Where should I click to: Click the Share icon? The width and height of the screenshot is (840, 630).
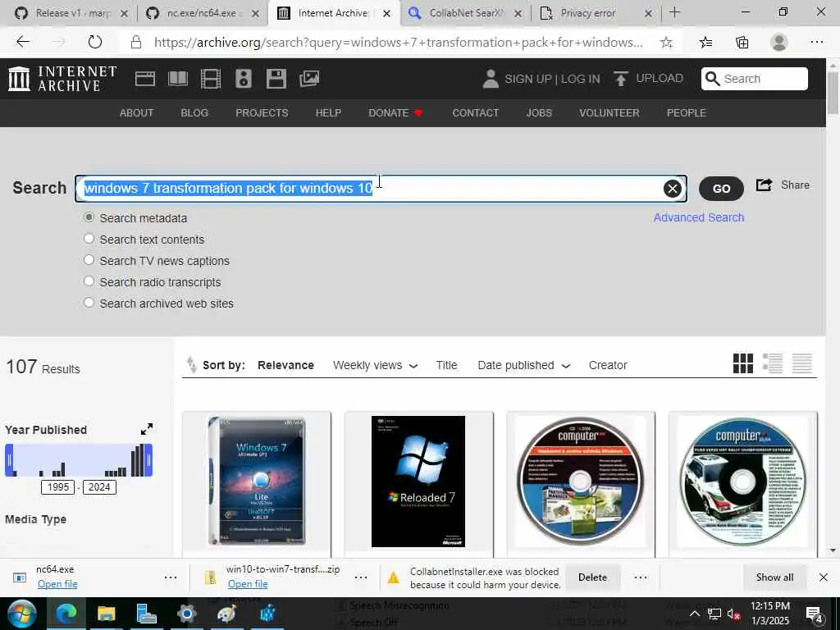point(764,185)
